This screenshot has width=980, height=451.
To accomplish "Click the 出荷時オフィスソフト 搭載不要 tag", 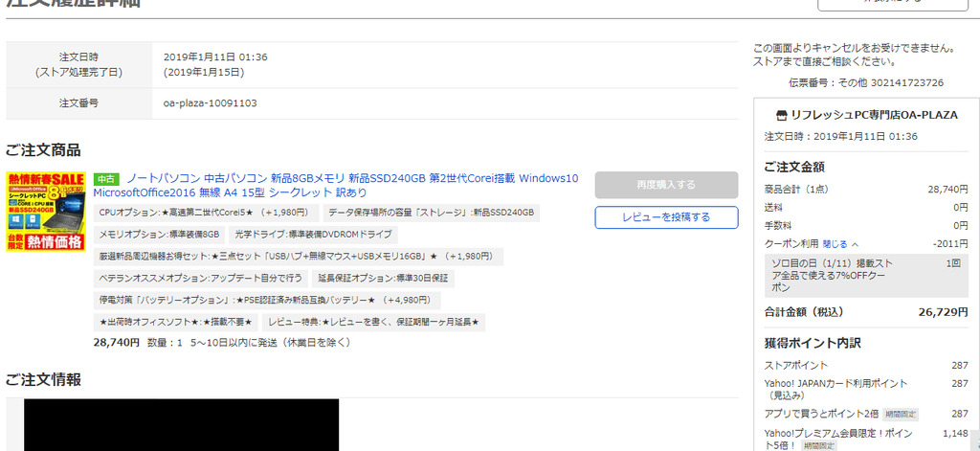I will (176, 323).
